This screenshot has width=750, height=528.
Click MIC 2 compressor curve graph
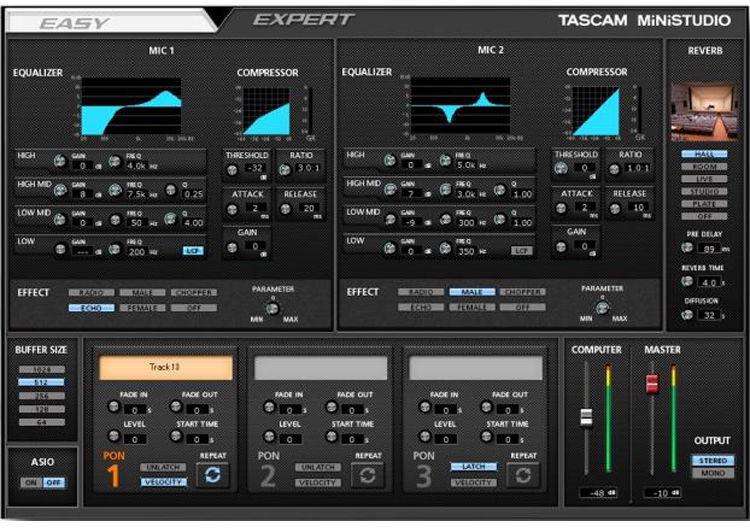pos(596,111)
